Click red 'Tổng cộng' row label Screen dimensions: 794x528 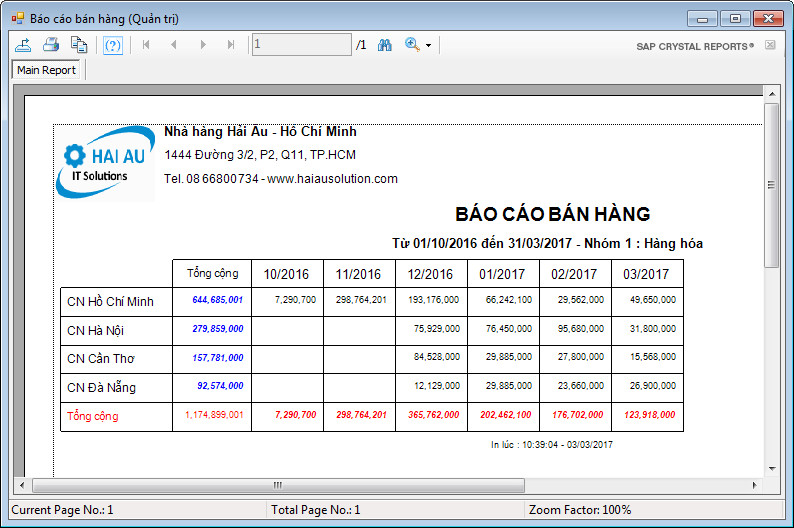coord(93,416)
